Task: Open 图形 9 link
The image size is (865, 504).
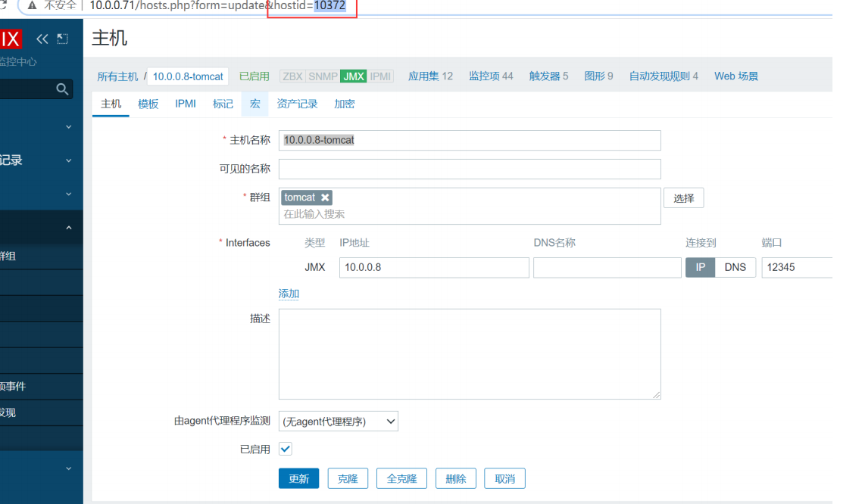Action: pyautogui.click(x=598, y=76)
